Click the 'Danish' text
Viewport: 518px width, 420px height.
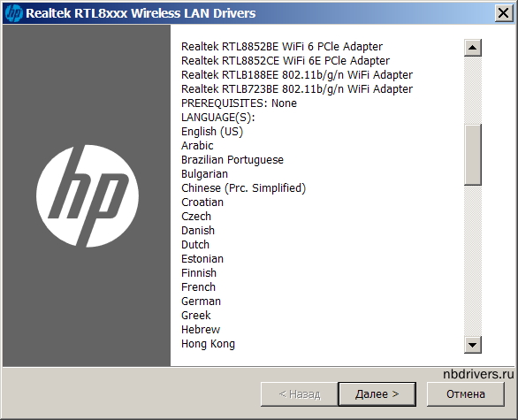pos(198,231)
